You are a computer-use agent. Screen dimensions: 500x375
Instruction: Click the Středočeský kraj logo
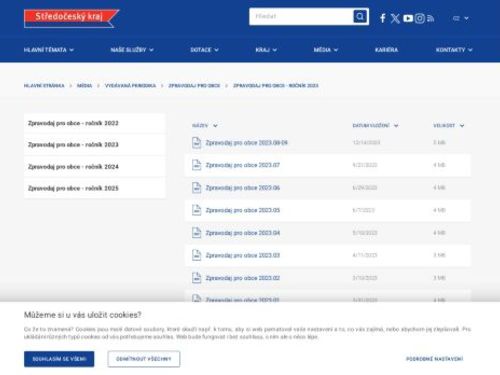[71, 18]
